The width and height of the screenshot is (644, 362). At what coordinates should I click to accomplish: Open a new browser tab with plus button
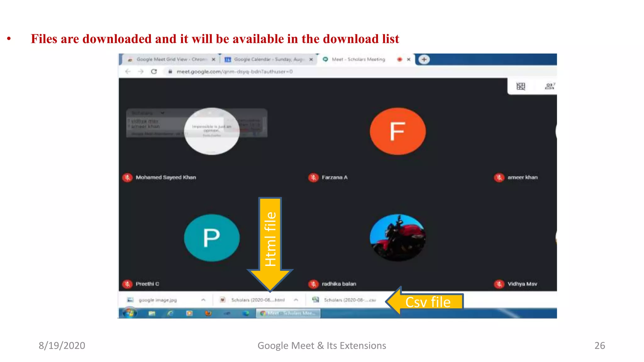point(424,59)
